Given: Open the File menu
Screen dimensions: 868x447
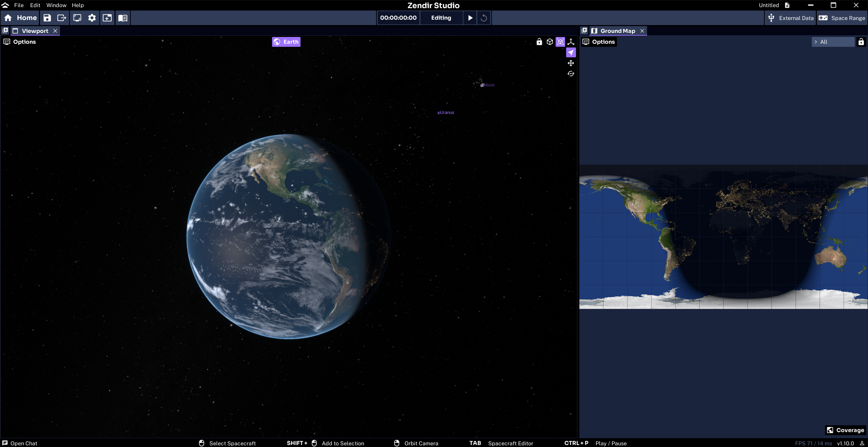Looking at the screenshot, I should (19, 5).
